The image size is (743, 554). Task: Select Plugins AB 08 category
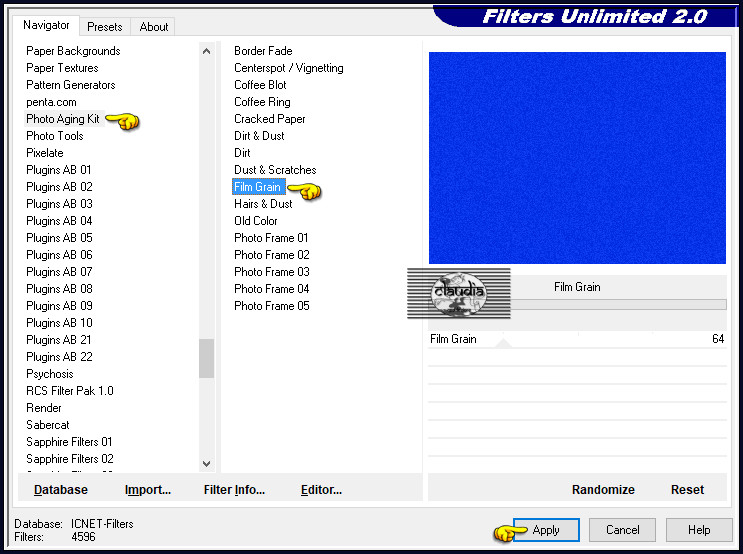coord(59,289)
